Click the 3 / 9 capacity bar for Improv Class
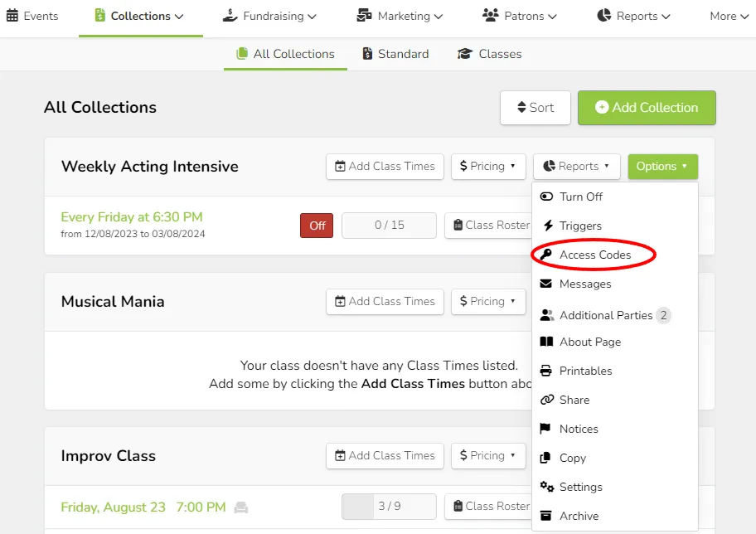The width and height of the screenshot is (756, 534). 389,506
